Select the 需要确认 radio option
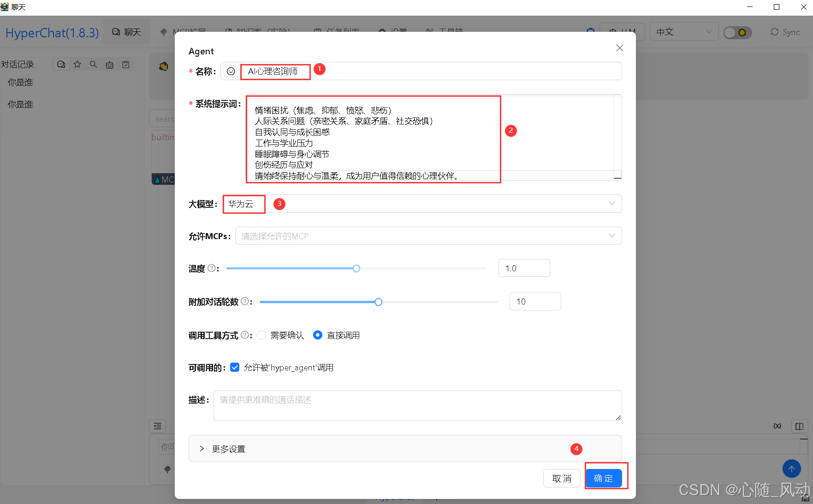The width and height of the screenshot is (813, 504). [261, 335]
